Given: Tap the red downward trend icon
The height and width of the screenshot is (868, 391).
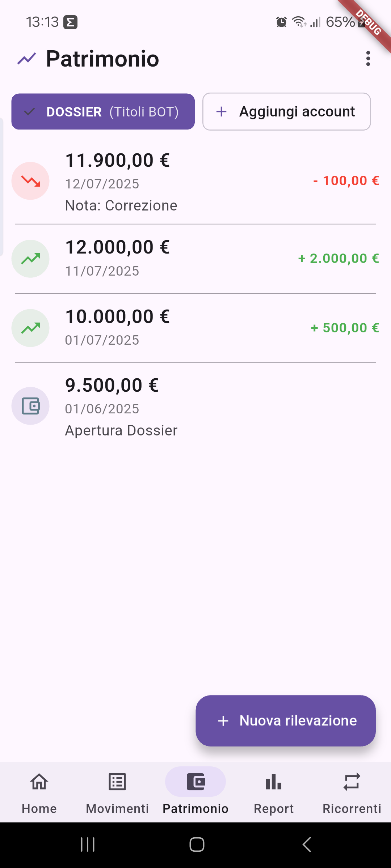Looking at the screenshot, I should (x=30, y=181).
